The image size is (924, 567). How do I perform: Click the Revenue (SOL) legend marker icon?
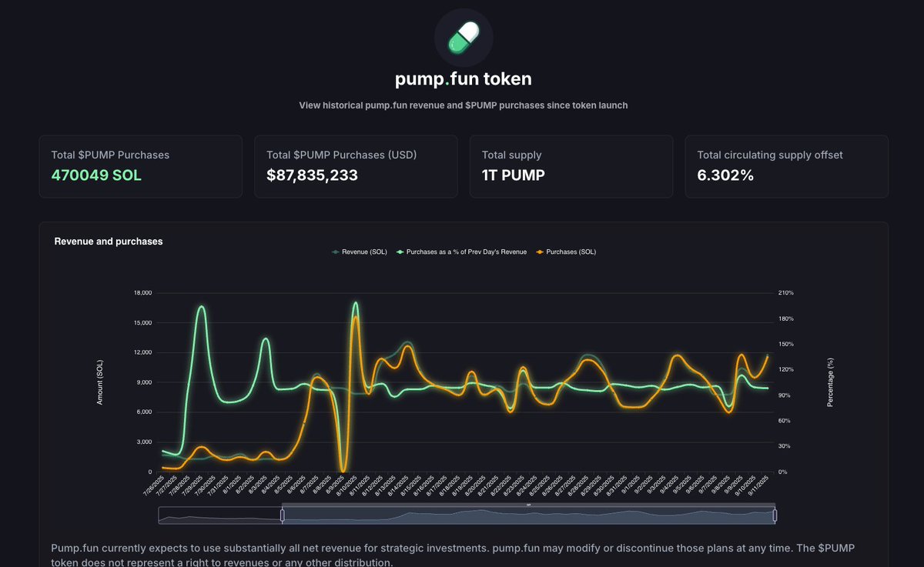pyautogui.click(x=336, y=252)
